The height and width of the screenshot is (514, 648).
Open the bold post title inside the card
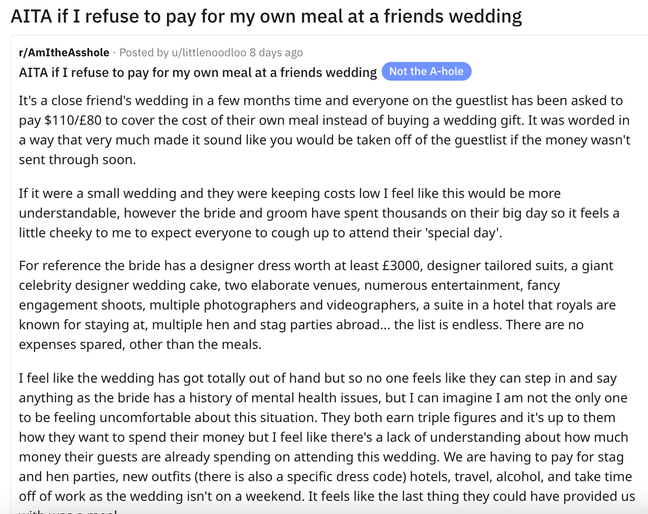[198, 72]
